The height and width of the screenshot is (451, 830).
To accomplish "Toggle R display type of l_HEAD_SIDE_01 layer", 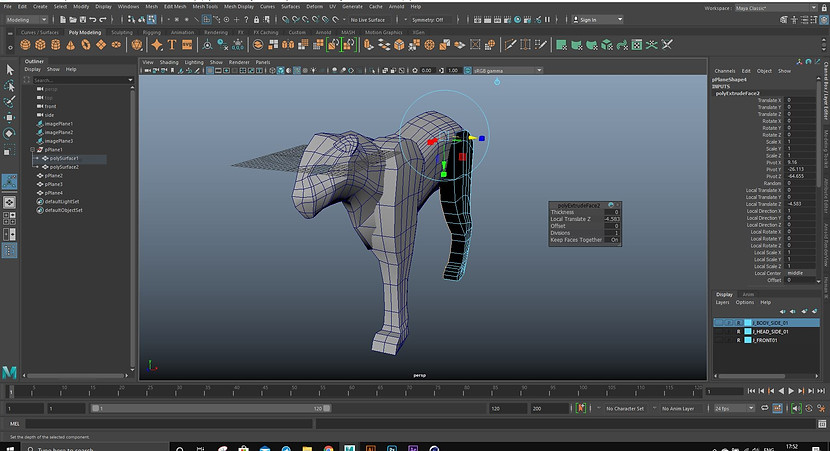I will [x=738, y=331].
